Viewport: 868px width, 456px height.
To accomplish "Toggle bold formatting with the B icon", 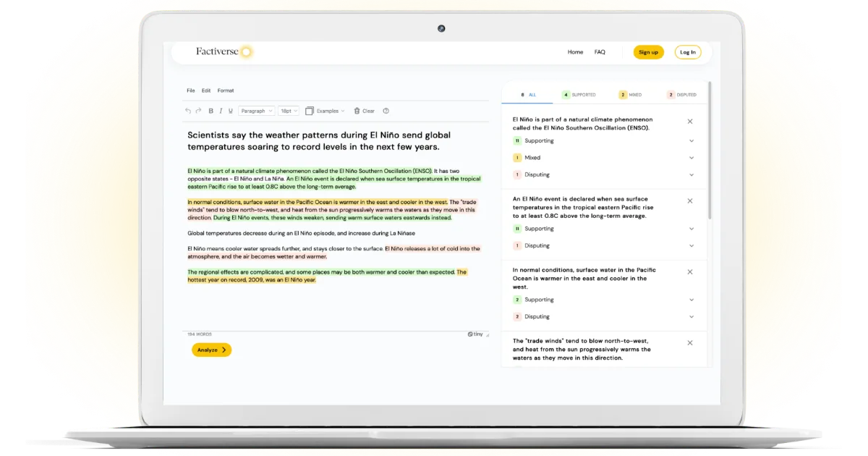I will click(211, 111).
